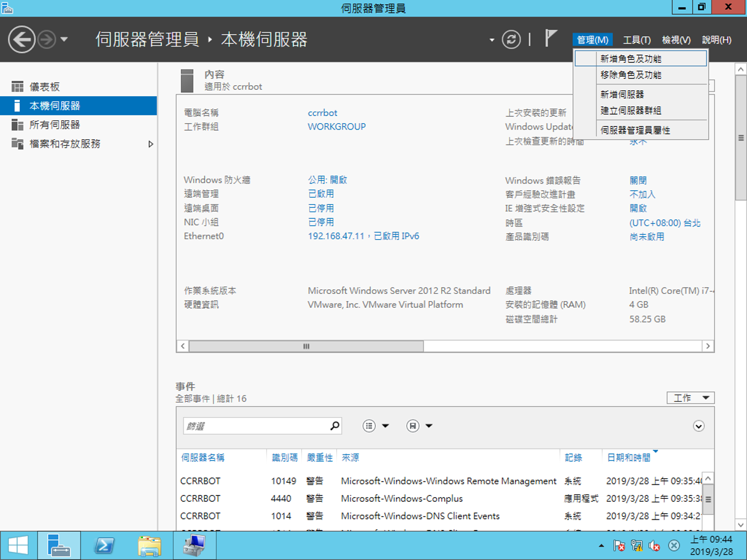The image size is (747, 560).
Task: Click the 檔案和存放服務 icon in sidebar
Action: (17, 144)
